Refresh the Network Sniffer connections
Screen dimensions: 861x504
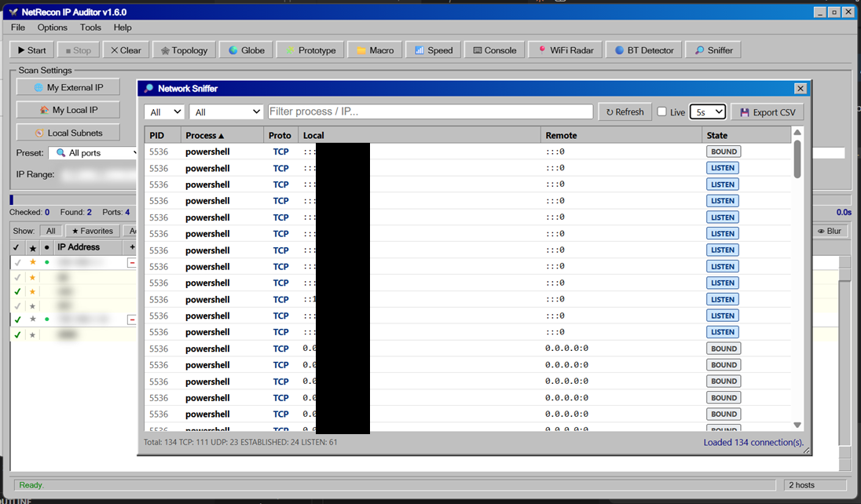tap(625, 112)
